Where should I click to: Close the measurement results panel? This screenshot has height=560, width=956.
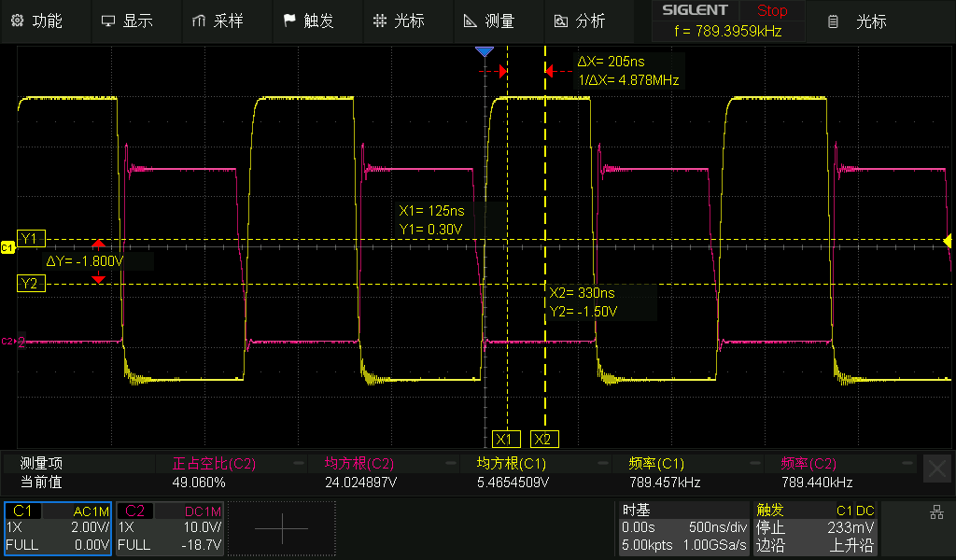[936, 469]
